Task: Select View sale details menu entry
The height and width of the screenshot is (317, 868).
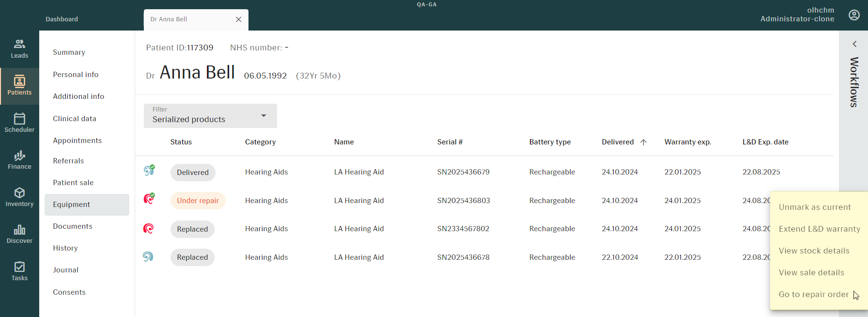Action: (x=811, y=272)
